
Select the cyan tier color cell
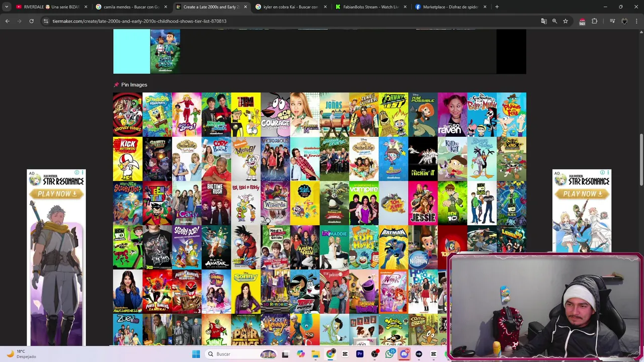(131, 51)
